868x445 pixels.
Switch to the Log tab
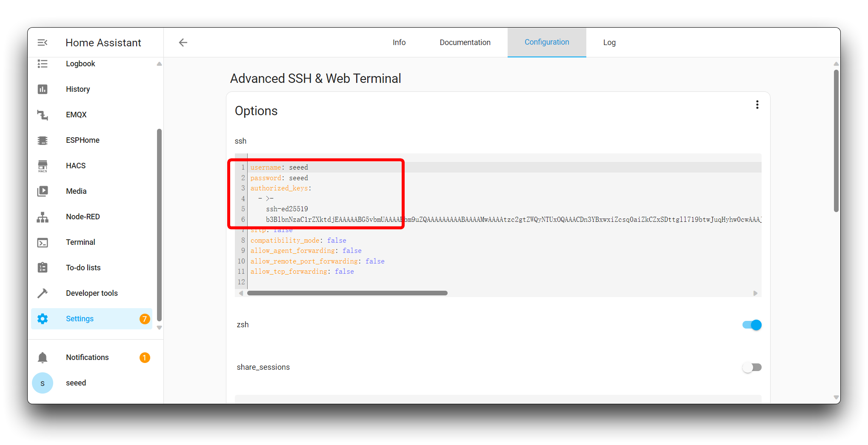coord(609,43)
